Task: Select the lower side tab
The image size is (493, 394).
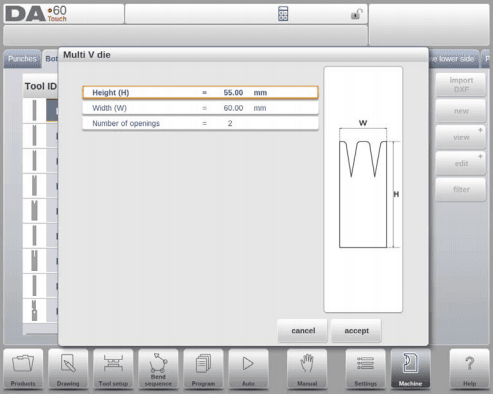Action: point(454,59)
